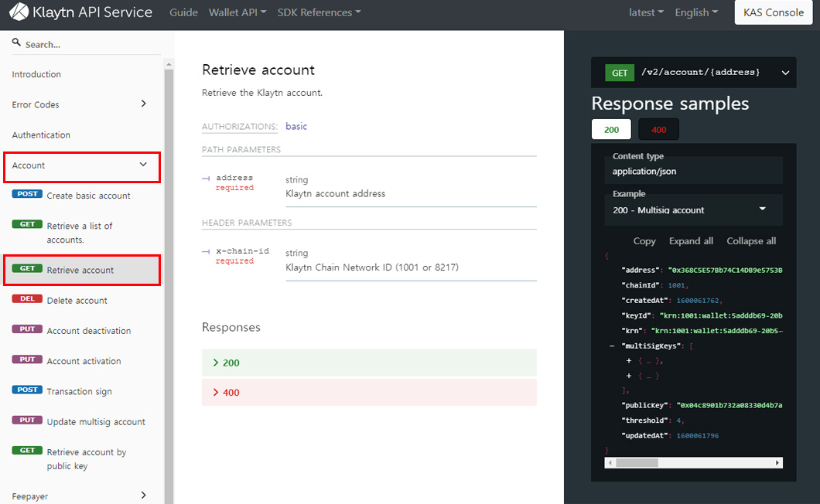
Task: Click Expand all in response sample
Action: [x=691, y=241]
